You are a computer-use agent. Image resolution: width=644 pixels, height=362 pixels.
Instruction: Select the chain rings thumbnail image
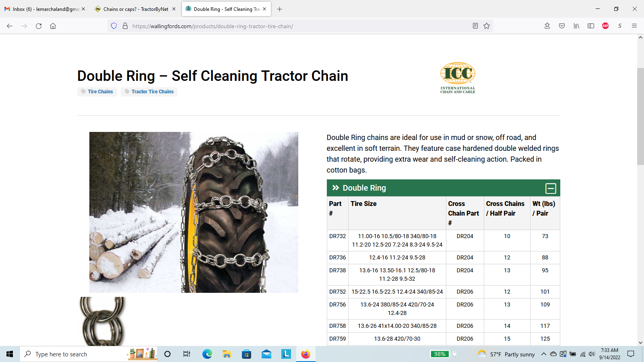[103, 321]
